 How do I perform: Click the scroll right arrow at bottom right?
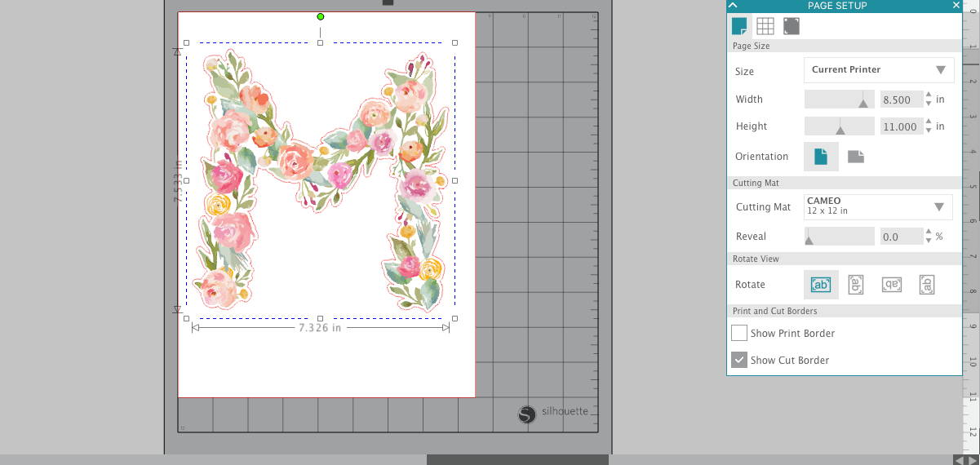972,460
